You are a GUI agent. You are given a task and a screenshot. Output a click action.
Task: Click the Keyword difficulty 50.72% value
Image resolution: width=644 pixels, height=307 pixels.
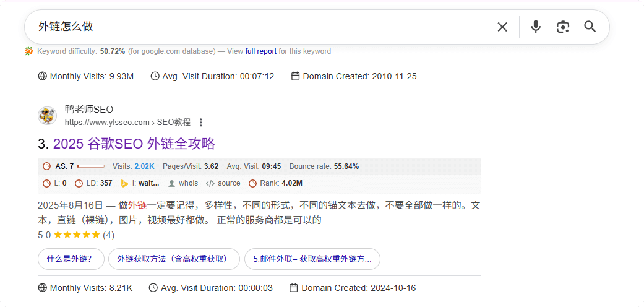[x=113, y=51]
